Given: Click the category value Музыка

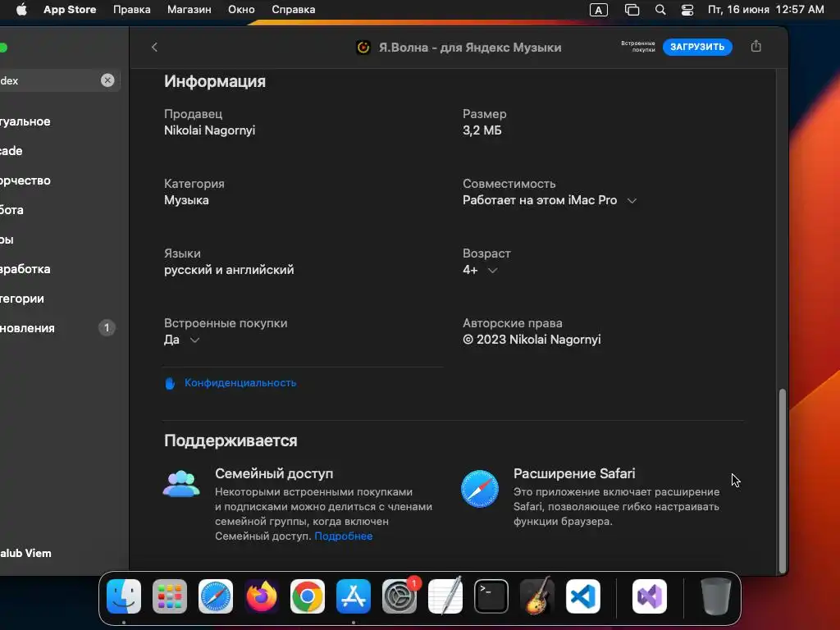Looking at the screenshot, I should (x=186, y=200).
